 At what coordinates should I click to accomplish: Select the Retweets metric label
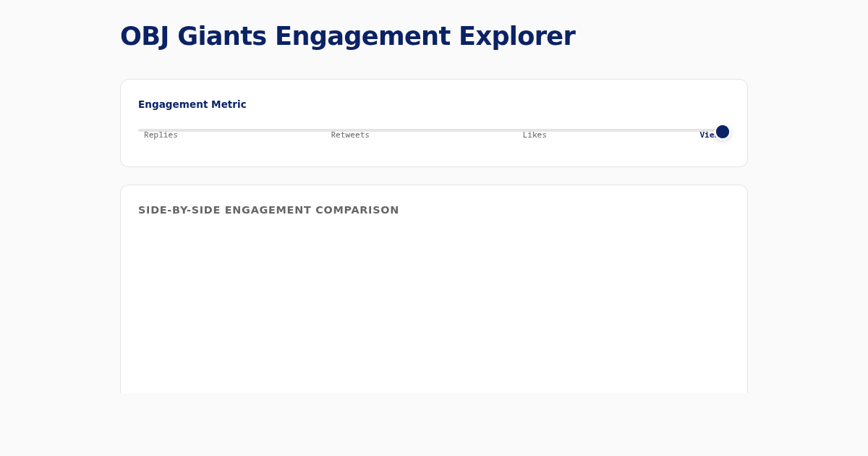click(350, 135)
